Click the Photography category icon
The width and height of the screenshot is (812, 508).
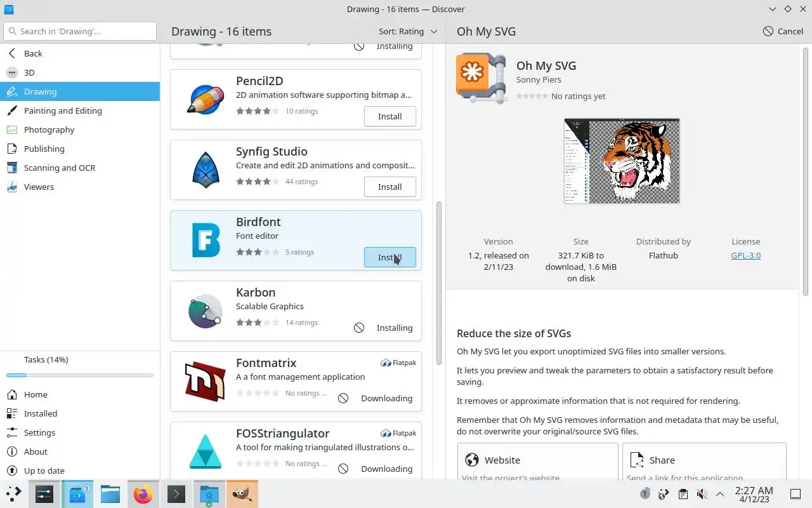click(x=12, y=130)
